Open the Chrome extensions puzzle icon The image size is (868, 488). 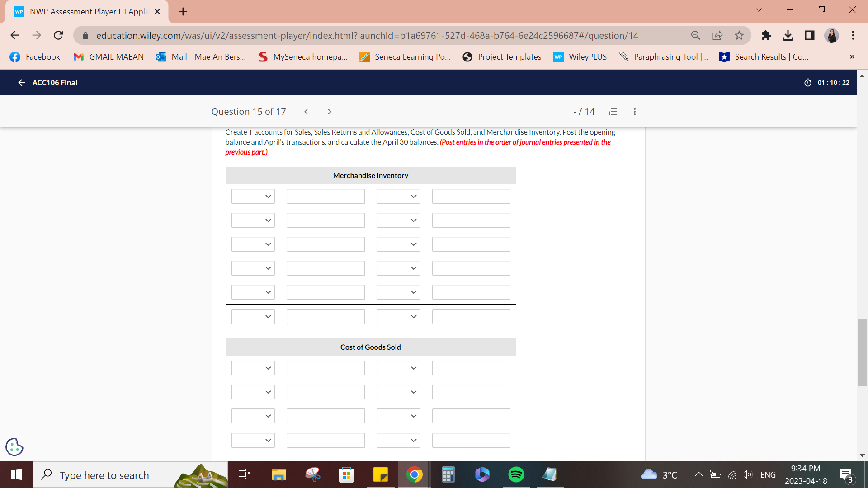[766, 35]
